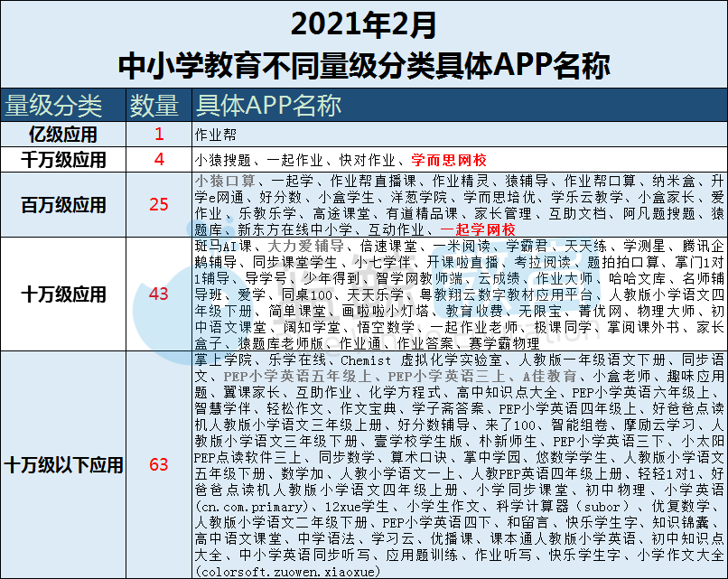The image size is (728, 579).
Task: Click the app name "阿凡题搜题"
Action: 659,213
